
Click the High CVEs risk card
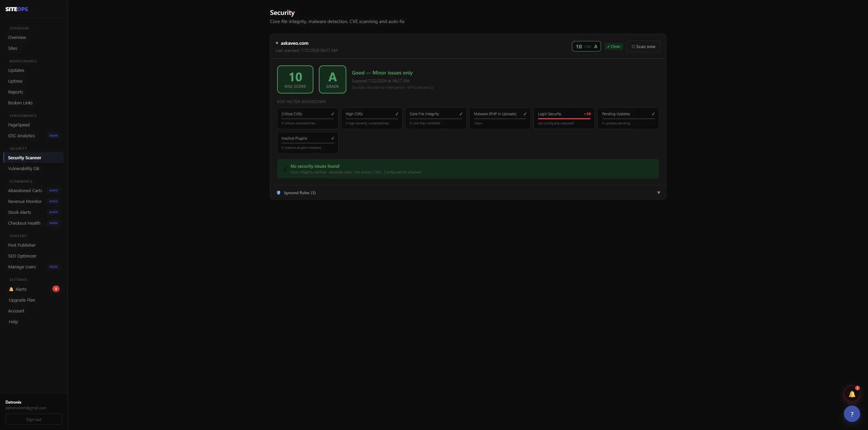pos(372,118)
